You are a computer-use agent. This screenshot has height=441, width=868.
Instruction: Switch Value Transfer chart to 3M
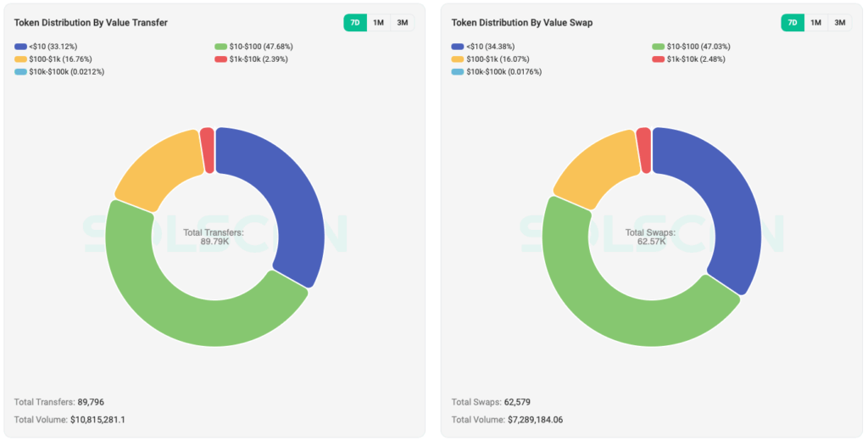pos(402,23)
